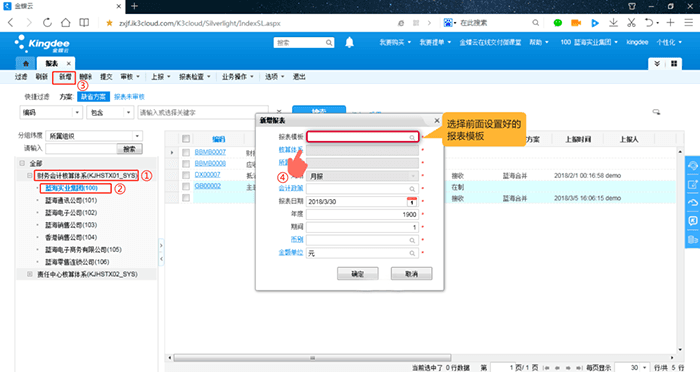Check the row BBMB0008 checkbox
700x372 pixels.
click(x=186, y=163)
